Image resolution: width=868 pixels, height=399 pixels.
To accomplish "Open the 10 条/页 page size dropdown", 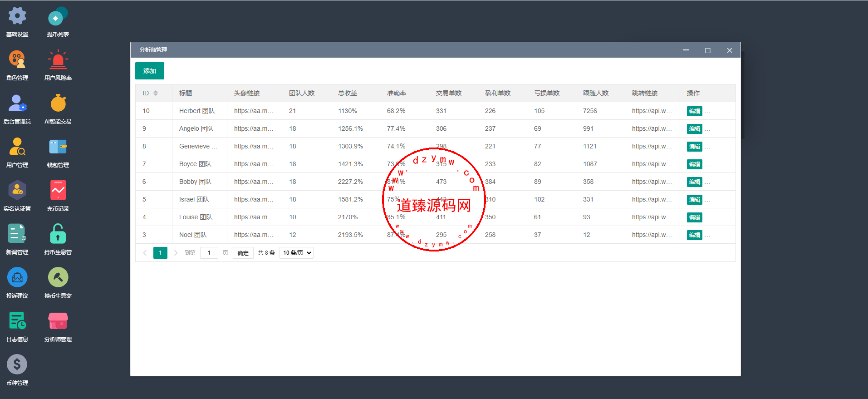I will pyautogui.click(x=296, y=253).
